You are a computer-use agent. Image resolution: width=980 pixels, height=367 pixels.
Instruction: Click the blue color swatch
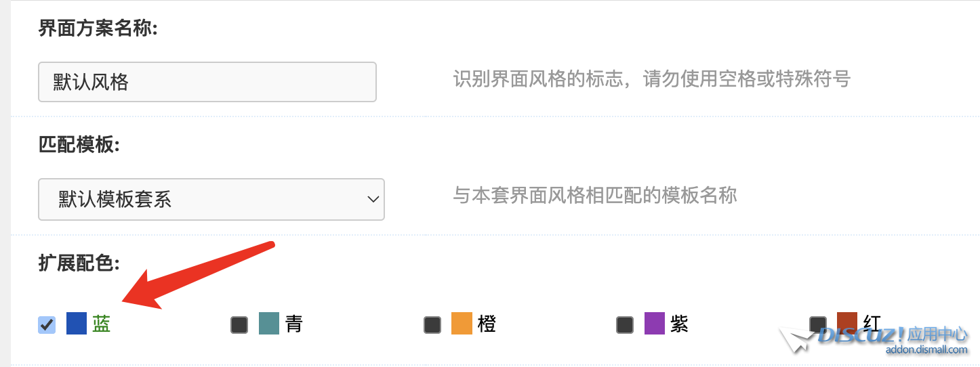click(x=77, y=324)
